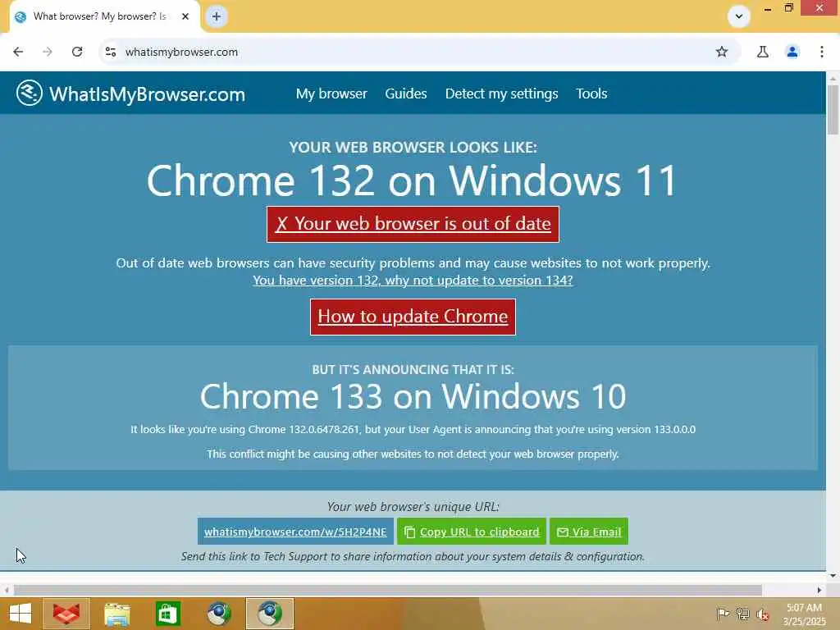Reload the whatismybrowser.com page
Viewport: 840px width, 630px height.
coord(77,52)
